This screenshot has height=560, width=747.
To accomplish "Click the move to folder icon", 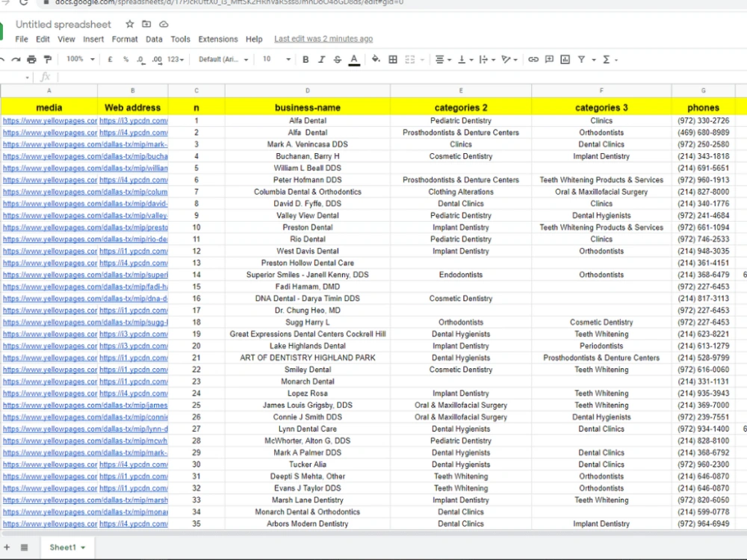I will coord(146,25).
